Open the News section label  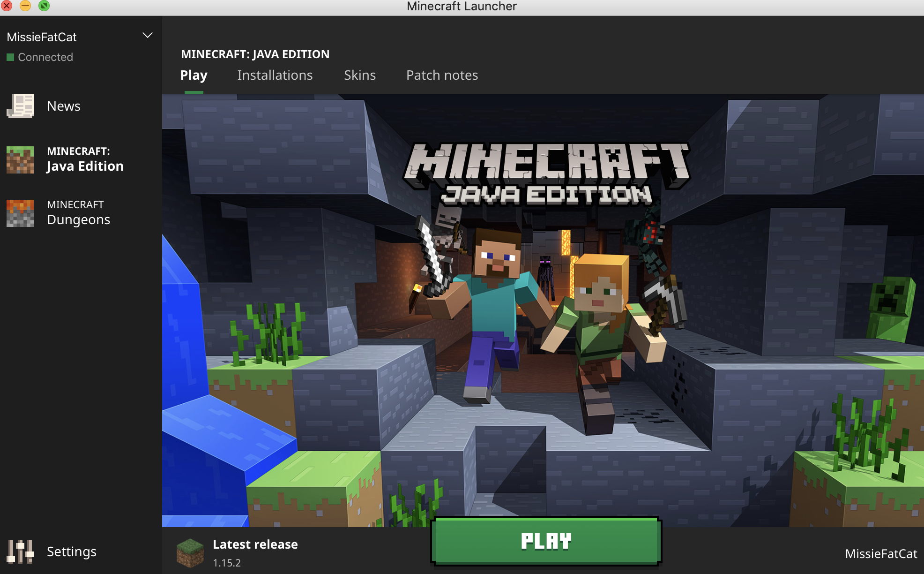point(64,106)
